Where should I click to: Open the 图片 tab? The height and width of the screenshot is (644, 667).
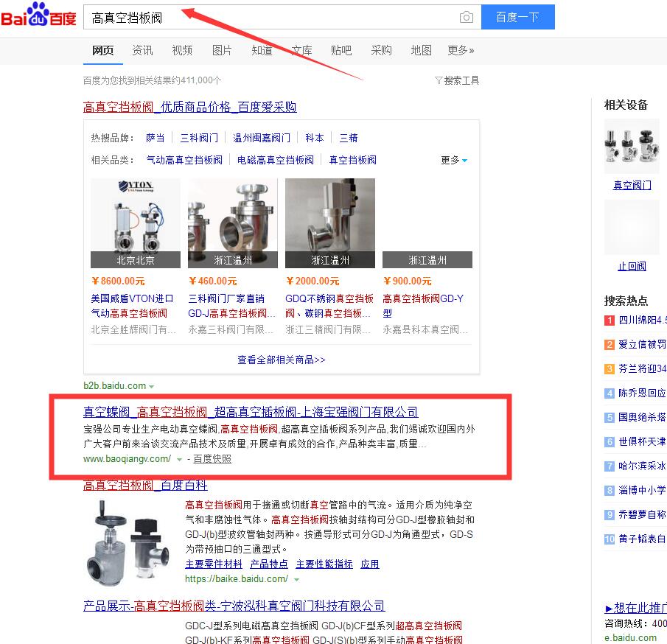(x=222, y=51)
